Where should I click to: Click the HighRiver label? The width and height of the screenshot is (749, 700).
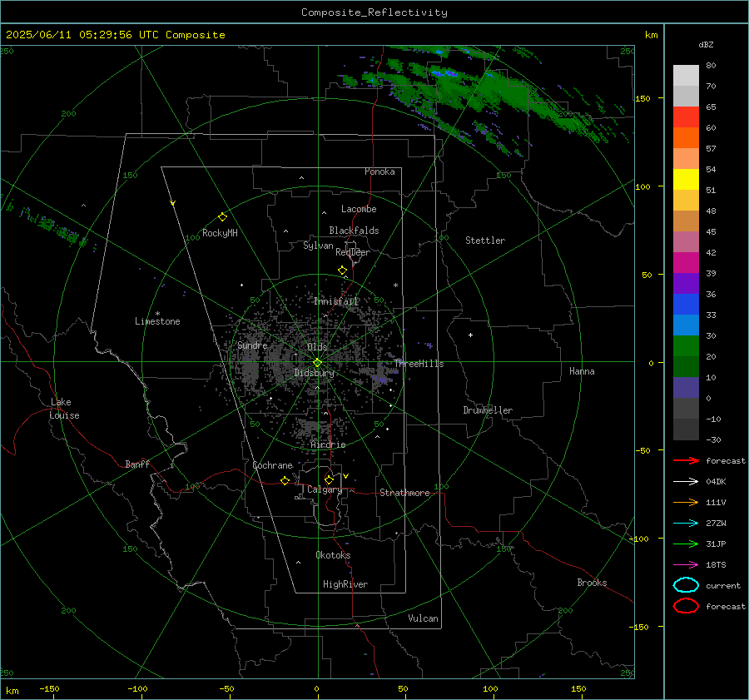[x=345, y=584]
